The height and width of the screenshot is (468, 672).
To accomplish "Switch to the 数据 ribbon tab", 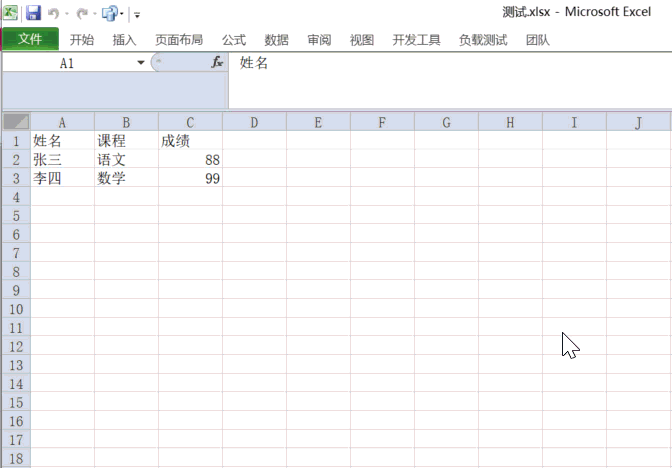I will coord(276,40).
